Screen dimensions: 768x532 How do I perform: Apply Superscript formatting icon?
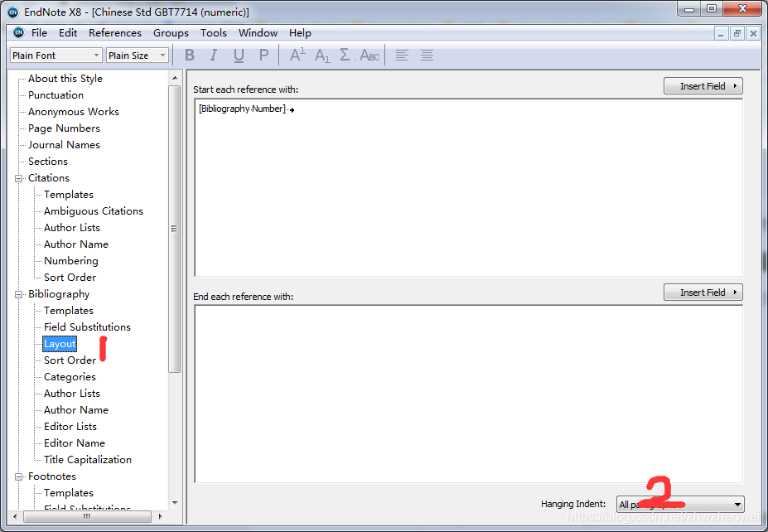(x=297, y=55)
